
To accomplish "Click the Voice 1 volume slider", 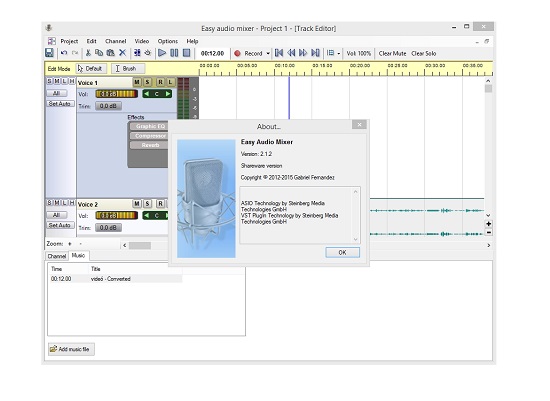I will tap(116, 94).
